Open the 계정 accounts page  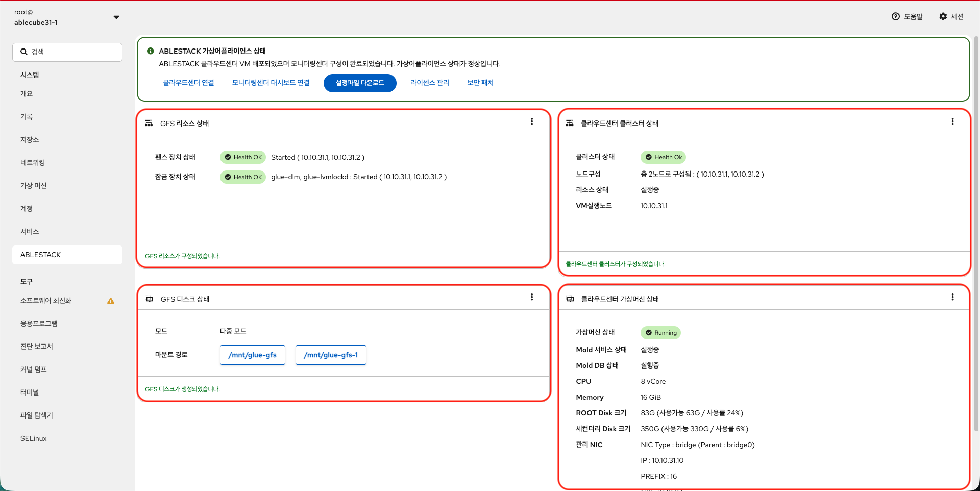(67, 209)
